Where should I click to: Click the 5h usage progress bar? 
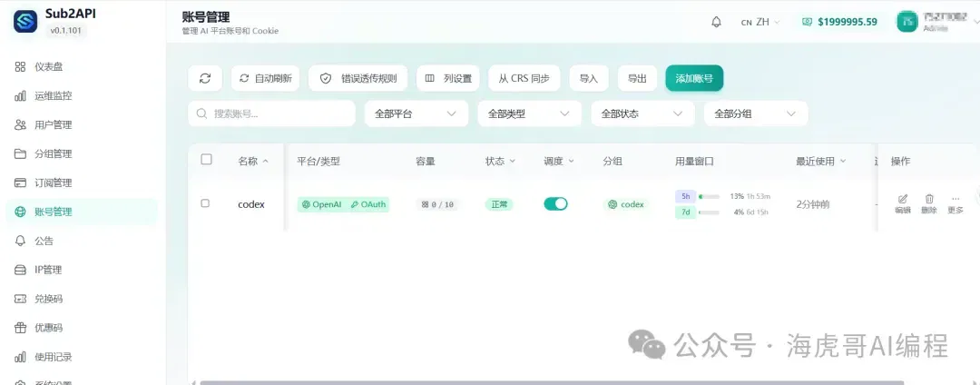(x=709, y=196)
